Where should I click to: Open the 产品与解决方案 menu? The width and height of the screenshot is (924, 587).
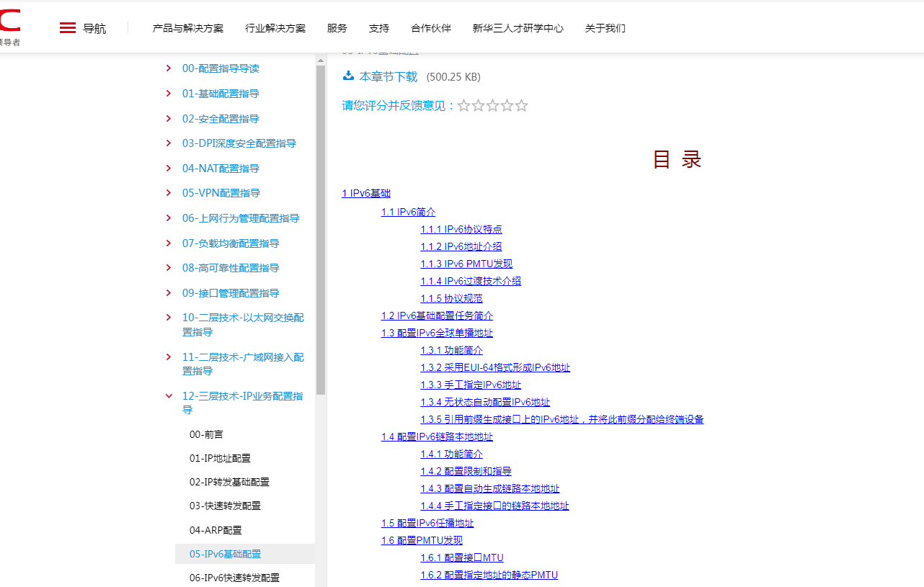(x=188, y=28)
